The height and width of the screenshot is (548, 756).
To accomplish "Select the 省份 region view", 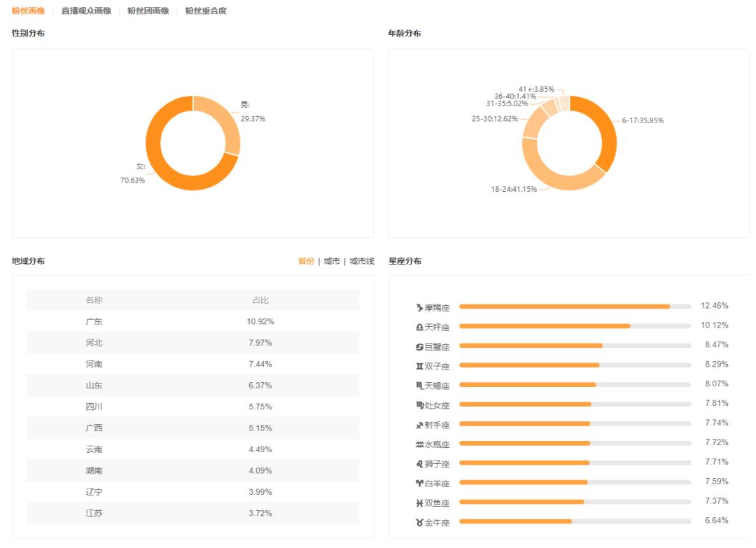I will pyautogui.click(x=306, y=261).
